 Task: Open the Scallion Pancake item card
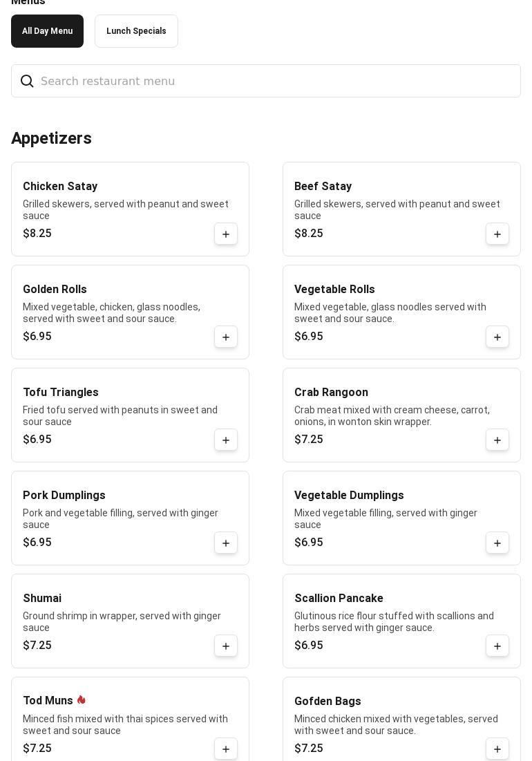tap(401, 621)
